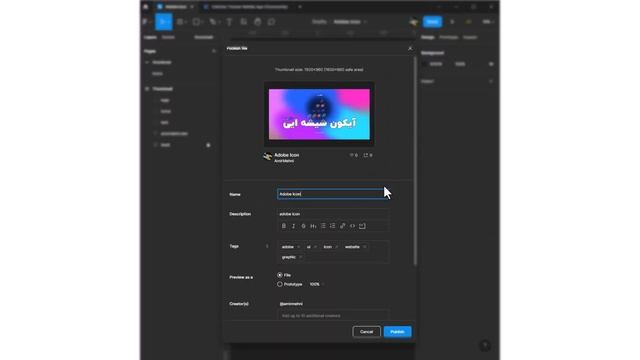This screenshot has width=640, height=360.
Task: Switch to the Prototype tab
Action: click(449, 37)
